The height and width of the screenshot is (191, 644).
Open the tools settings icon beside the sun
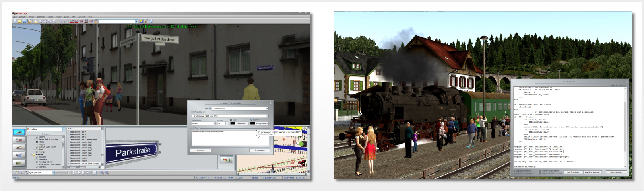146,21
